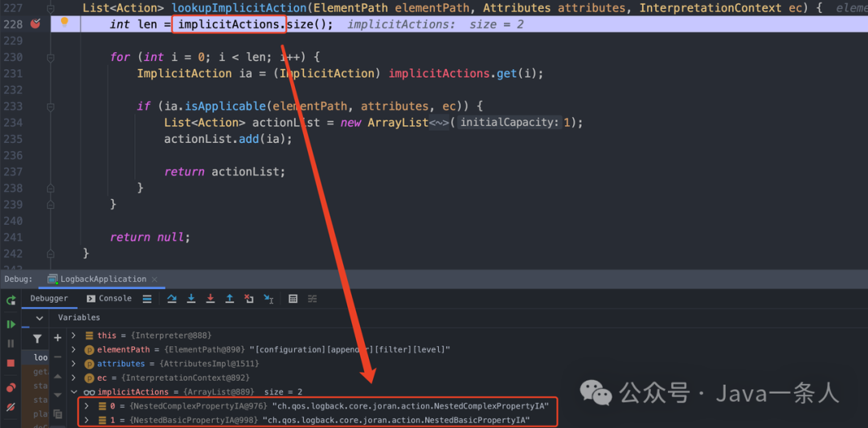
Task: Expand element 0 NestedComplexPropertyIA
Action: [x=86, y=406]
